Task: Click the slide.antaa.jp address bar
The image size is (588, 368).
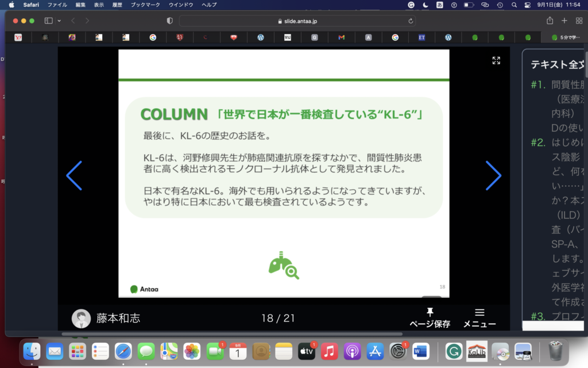Action: click(297, 21)
